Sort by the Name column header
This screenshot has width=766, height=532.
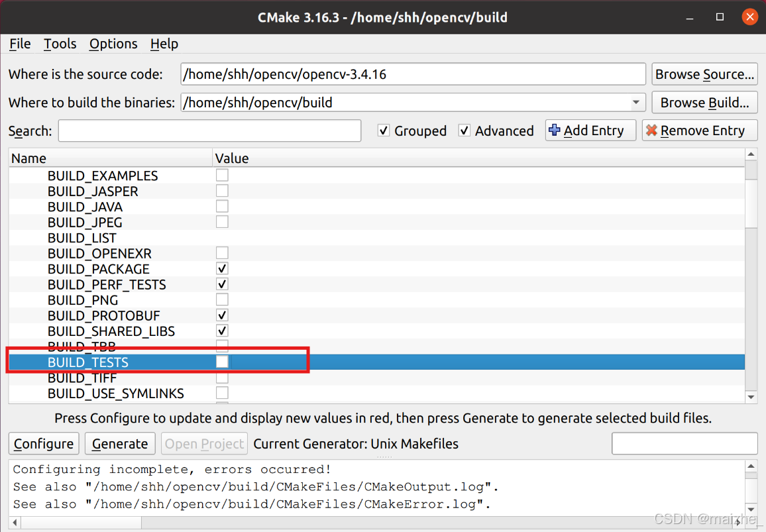click(x=111, y=158)
